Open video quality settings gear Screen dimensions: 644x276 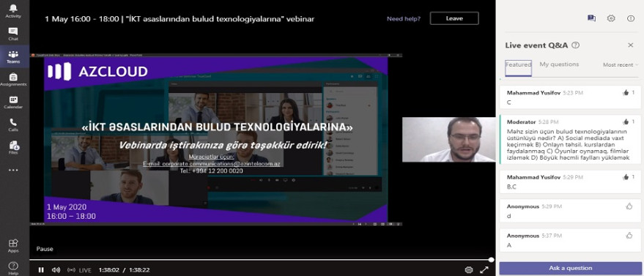point(469,270)
